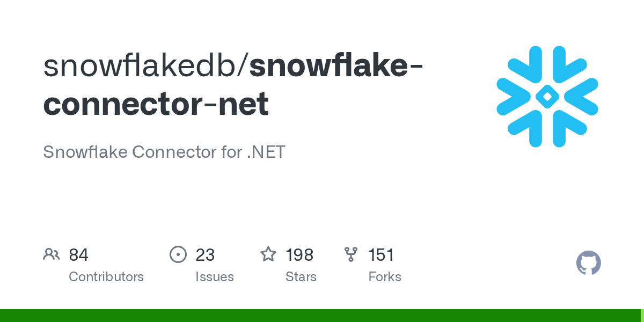Select the "Stars" label

point(301,277)
